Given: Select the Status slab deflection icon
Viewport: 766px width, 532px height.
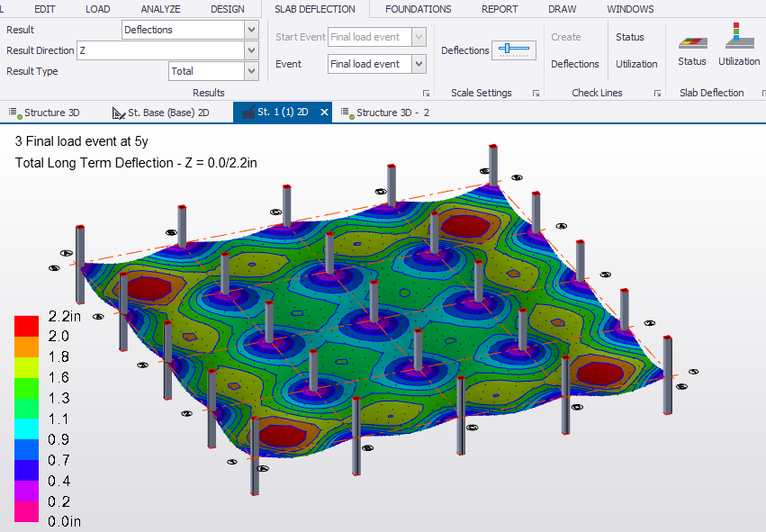Looking at the screenshot, I should coord(692,47).
